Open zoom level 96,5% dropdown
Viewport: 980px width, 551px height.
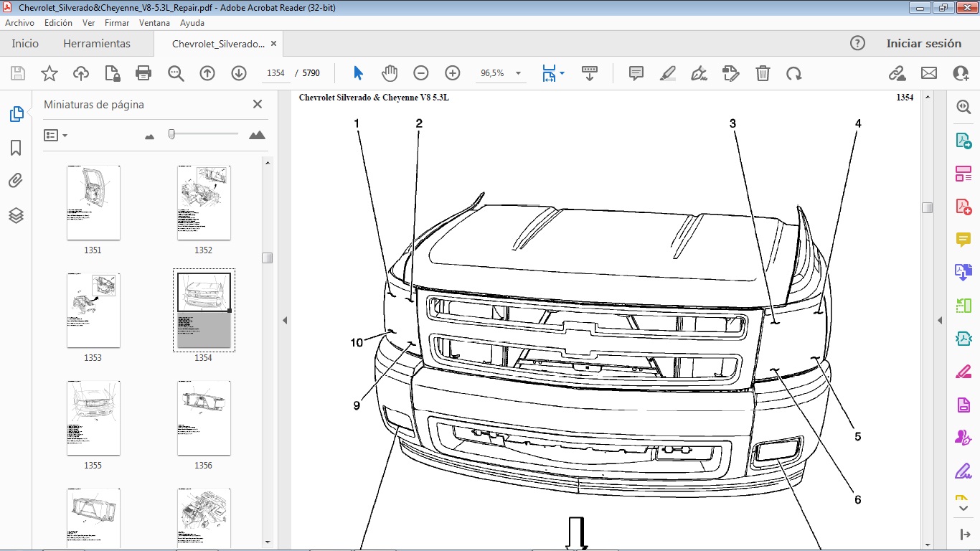click(x=518, y=73)
